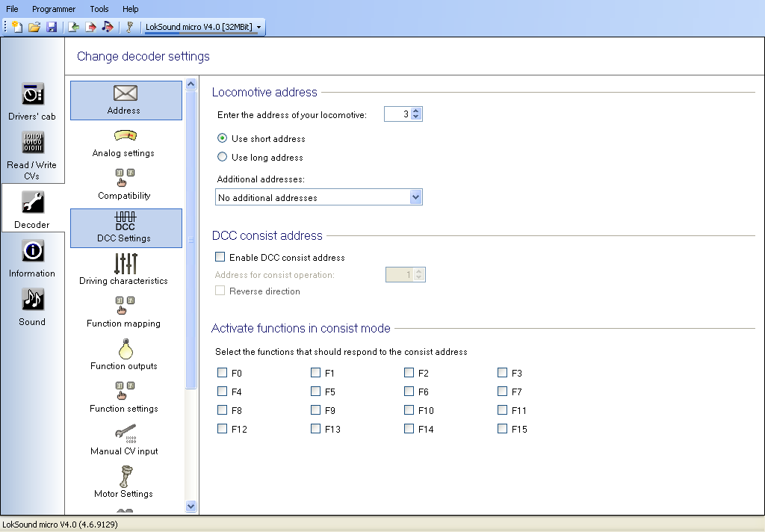
Task: Check the F15 consist function box
Action: [x=503, y=429]
